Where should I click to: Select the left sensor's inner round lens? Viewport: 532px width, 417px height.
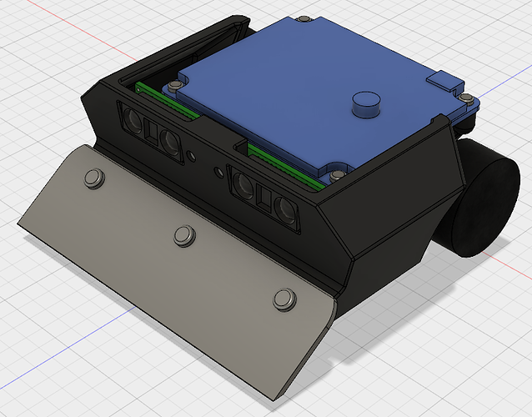pos(169,142)
